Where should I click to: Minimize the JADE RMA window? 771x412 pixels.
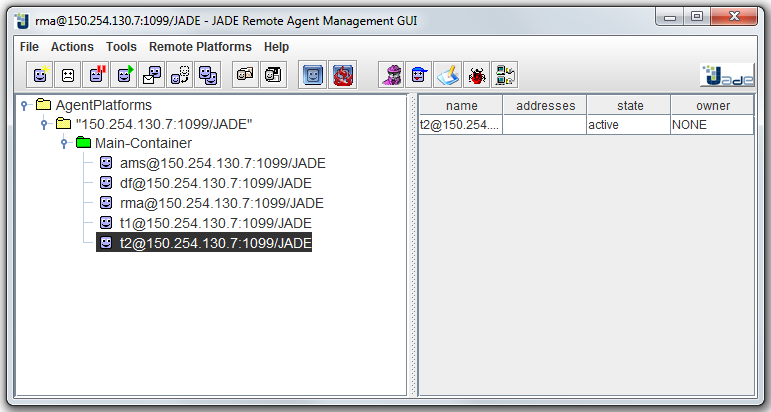[670, 17]
